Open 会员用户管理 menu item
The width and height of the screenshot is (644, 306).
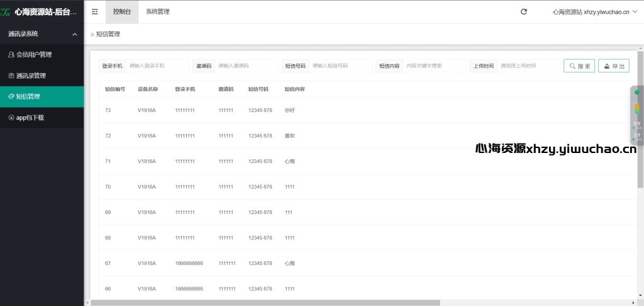42,54
